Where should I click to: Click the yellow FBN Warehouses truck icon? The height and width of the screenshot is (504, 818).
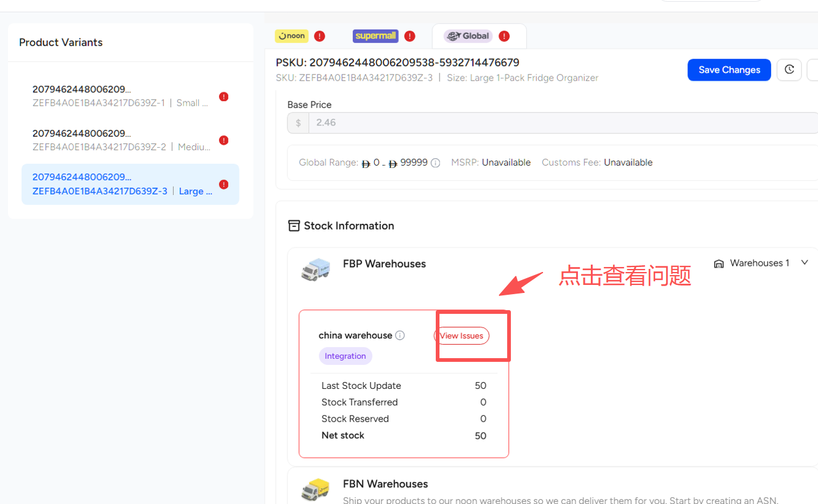[x=315, y=489]
